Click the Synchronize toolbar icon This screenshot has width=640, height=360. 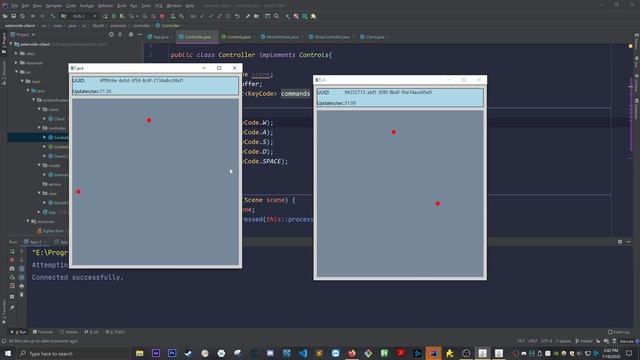point(22,16)
